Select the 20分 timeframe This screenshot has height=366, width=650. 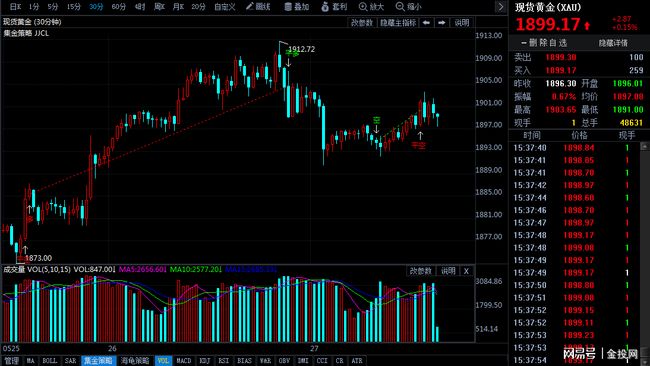click(x=199, y=7)
